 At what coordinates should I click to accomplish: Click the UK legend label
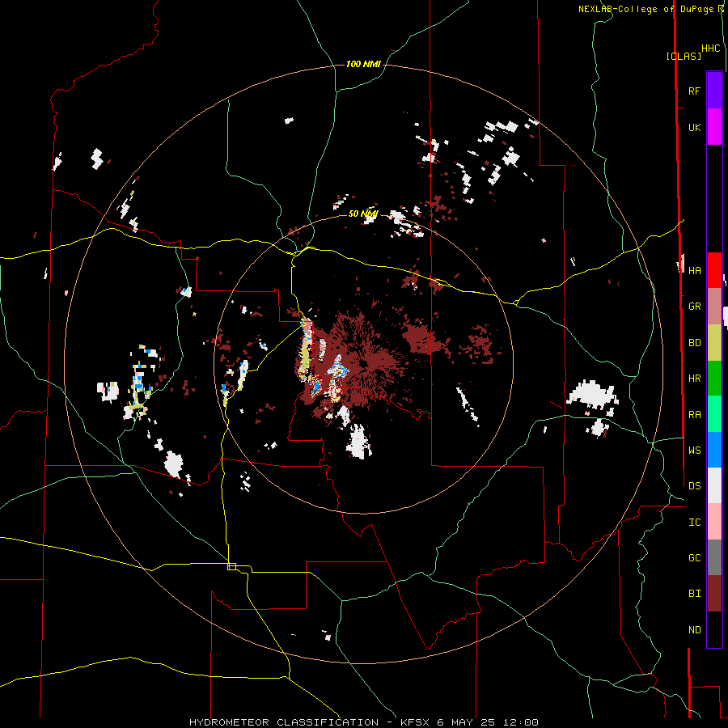coord(694,127)
